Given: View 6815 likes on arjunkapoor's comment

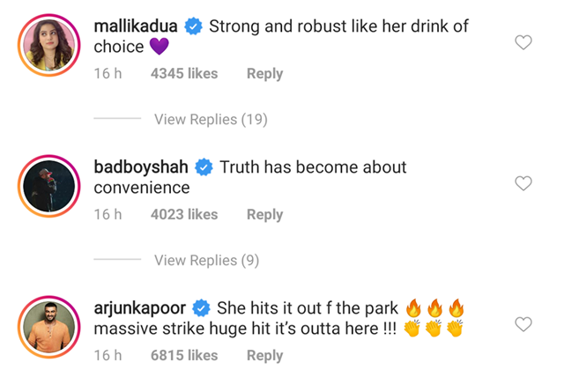Looking at the screenshot, I should click(184, 356).
